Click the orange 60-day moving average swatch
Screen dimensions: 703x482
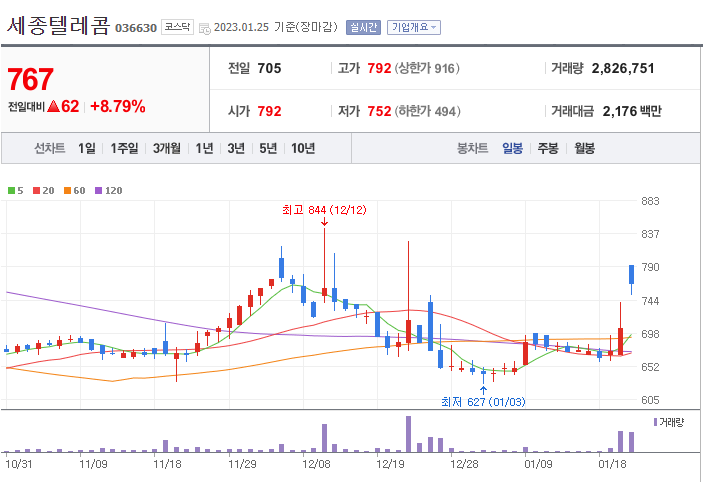(x=67, y=191)
